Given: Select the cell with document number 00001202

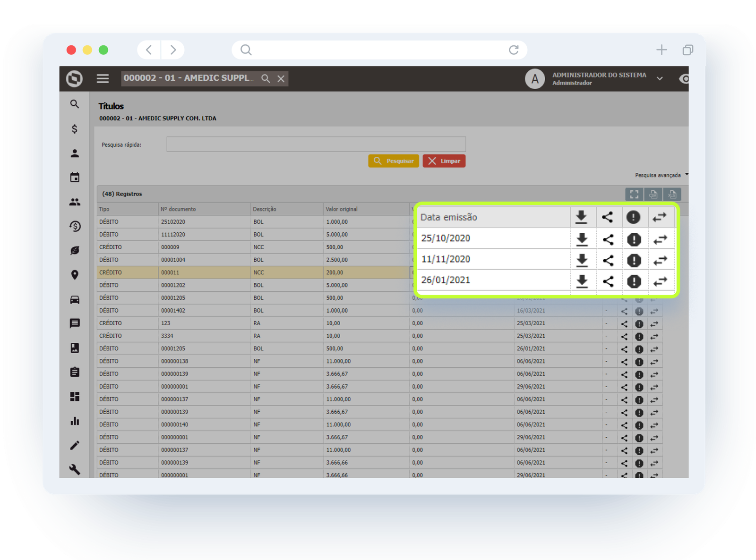Looking at the screenshot, I should click(x=205, y=285).
